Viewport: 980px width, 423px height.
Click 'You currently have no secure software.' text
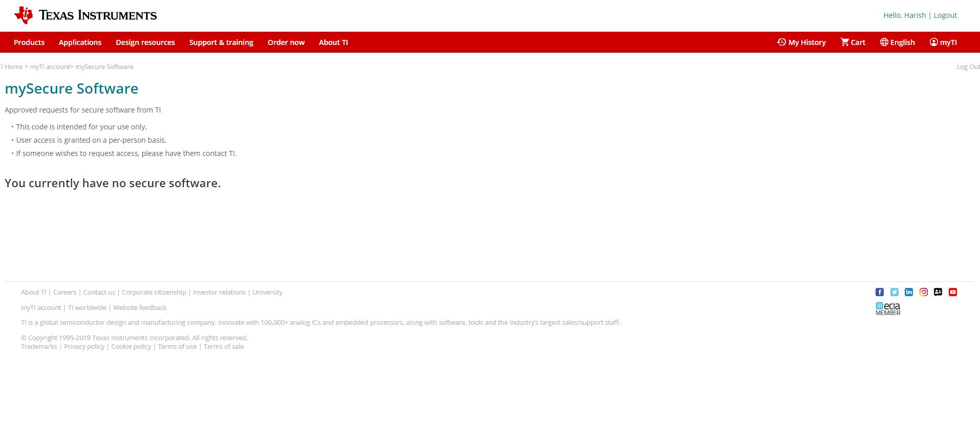coord(113,183)
